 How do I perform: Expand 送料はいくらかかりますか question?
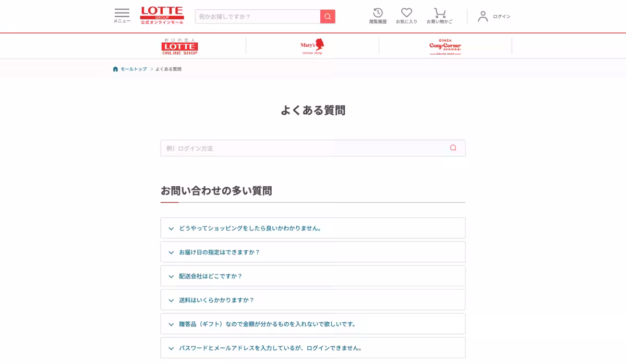(313, 300)
